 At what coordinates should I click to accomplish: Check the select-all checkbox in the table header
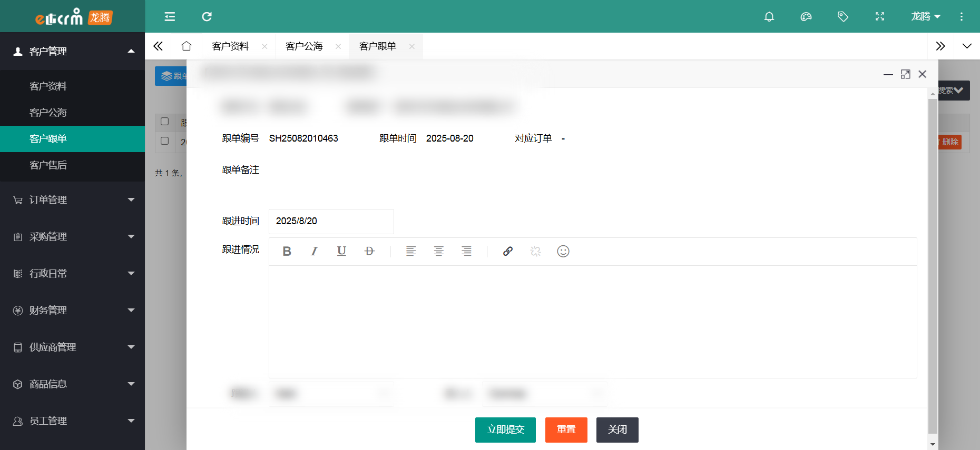(164, 122)
